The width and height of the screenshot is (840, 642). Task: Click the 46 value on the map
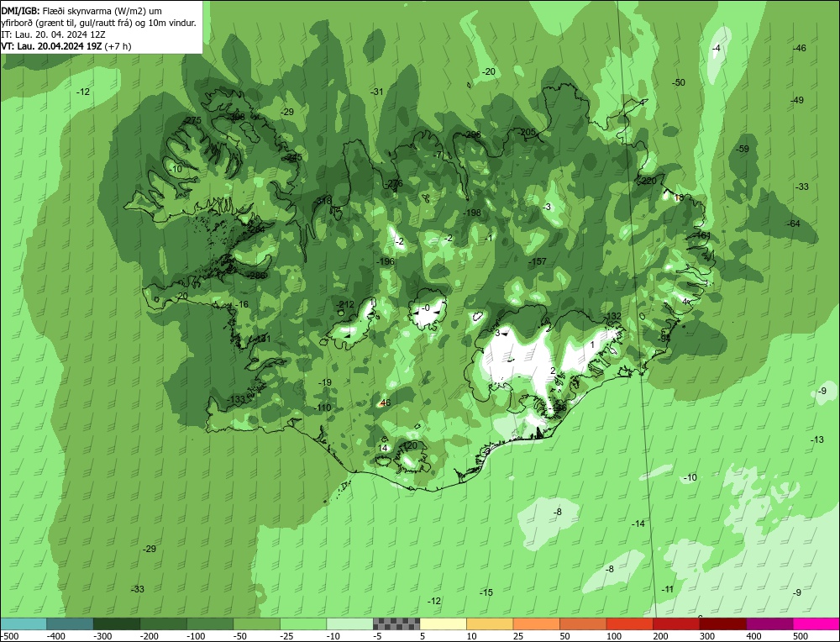click(385, 403)
